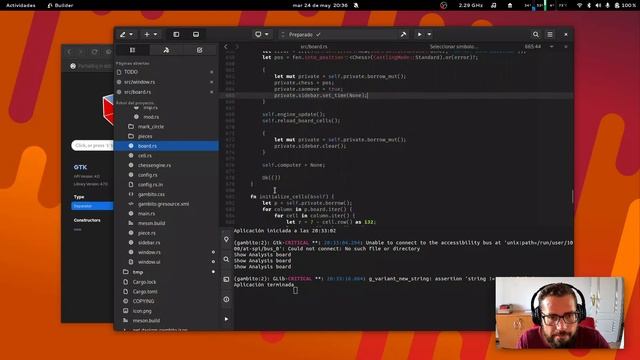The width and height of the screenshot is (640, 360).
Task: Open the new document plus menu
Action: tap(151, 35)
